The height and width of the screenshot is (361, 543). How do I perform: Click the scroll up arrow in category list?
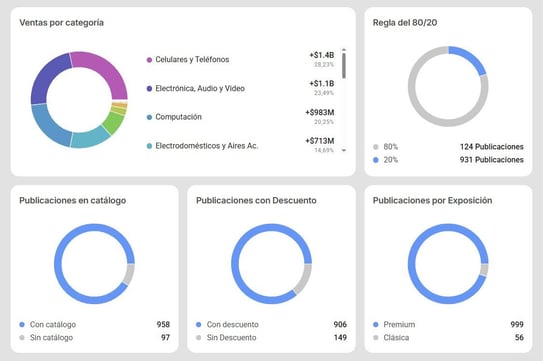coord(344,50)
